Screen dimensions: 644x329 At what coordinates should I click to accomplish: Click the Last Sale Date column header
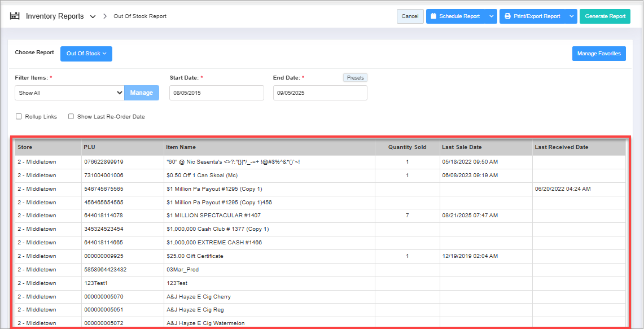coord(462,147)
